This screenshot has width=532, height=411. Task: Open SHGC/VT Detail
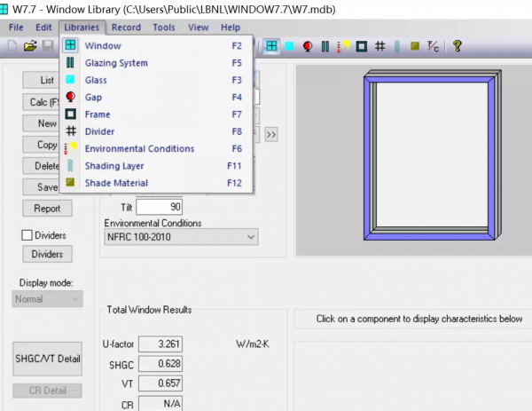point(48,359)
